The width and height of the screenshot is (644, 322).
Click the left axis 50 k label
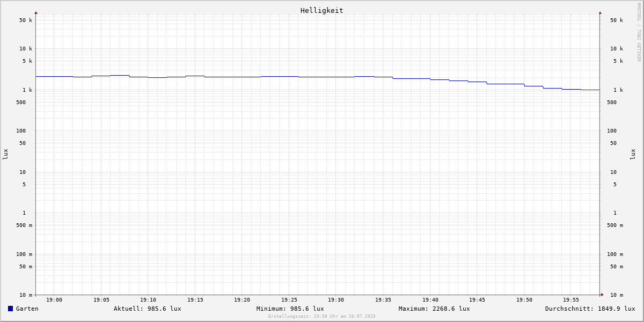[x=26, y=20]
